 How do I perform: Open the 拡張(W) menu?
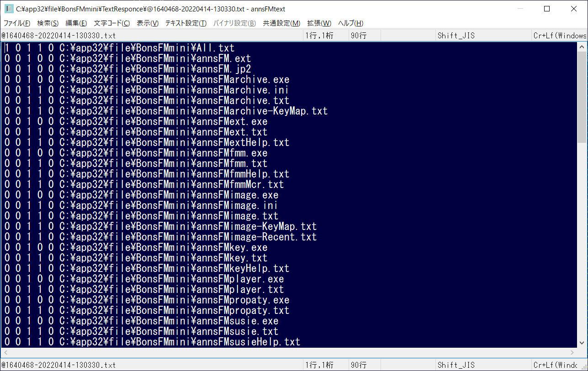pos(319,23)
